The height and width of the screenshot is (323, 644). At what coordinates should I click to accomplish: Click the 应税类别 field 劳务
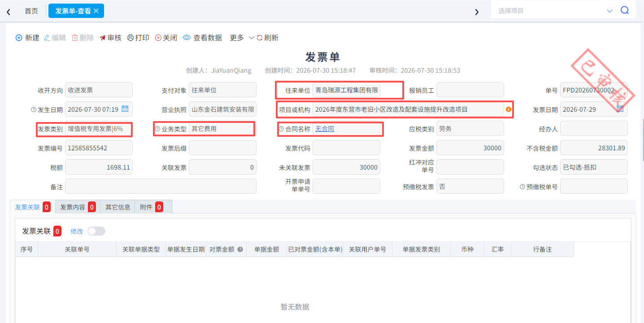pyautogui.click(x=470, y=128)
